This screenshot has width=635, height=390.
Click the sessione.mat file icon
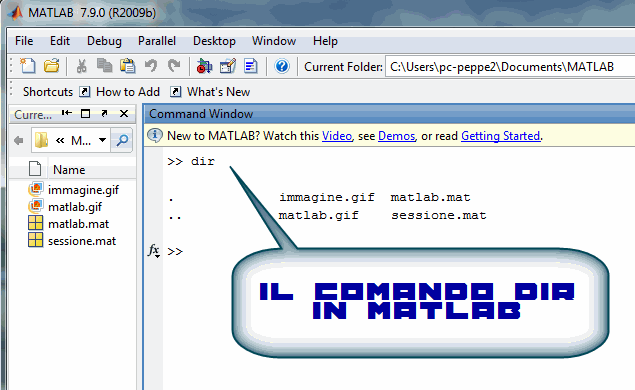(36, 240)
